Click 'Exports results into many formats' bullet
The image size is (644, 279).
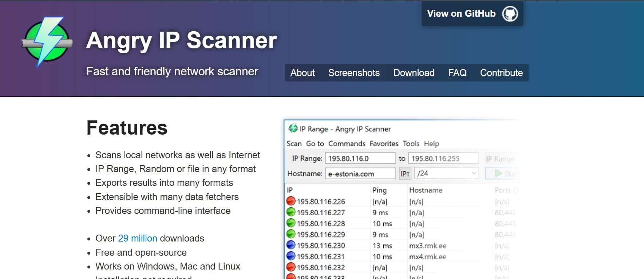tap(164, 183)
